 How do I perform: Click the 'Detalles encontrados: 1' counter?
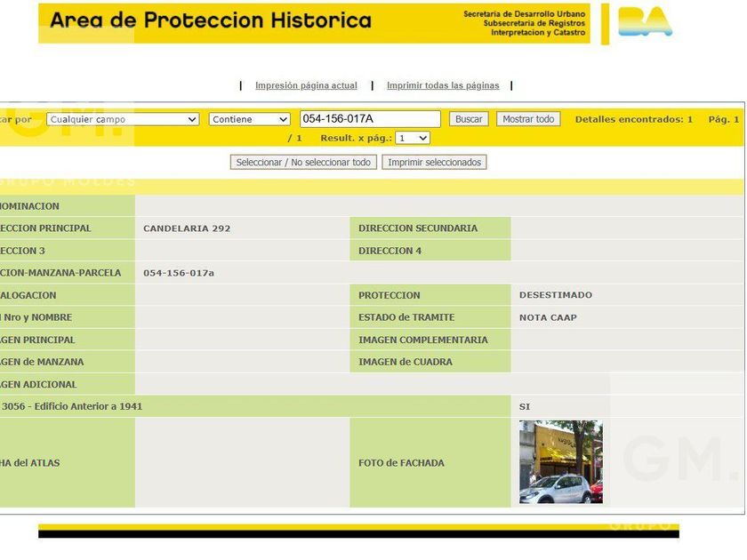[633, 119]
